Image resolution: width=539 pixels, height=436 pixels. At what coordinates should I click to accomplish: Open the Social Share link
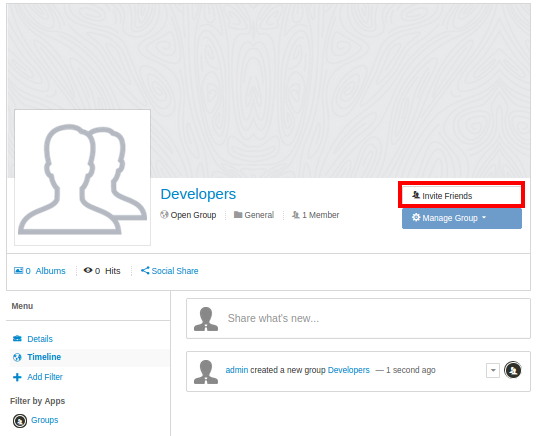(169, 271)
